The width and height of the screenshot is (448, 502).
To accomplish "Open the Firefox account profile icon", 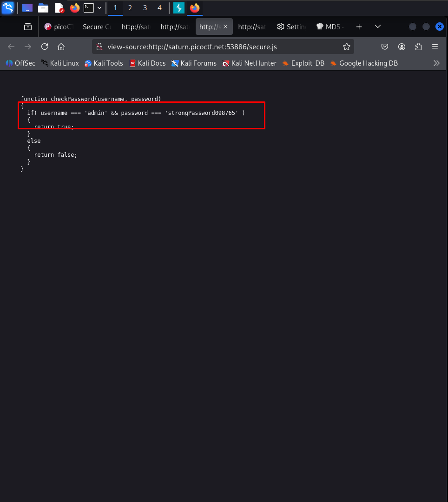I will tap(402, 47).
